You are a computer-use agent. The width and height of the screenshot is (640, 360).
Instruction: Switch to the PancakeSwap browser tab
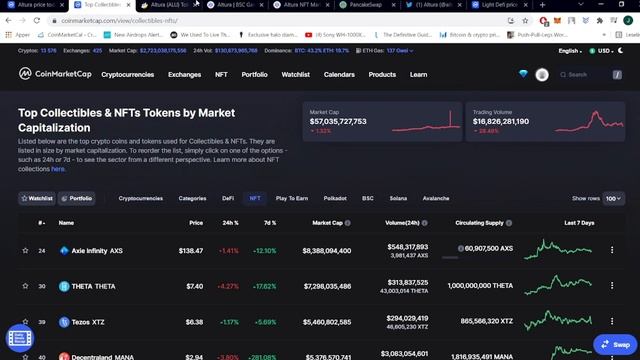tap(366, 5)
